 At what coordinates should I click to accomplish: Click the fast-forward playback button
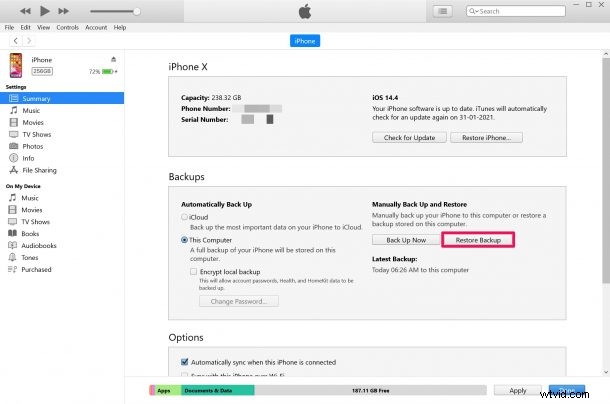[63, 11]
